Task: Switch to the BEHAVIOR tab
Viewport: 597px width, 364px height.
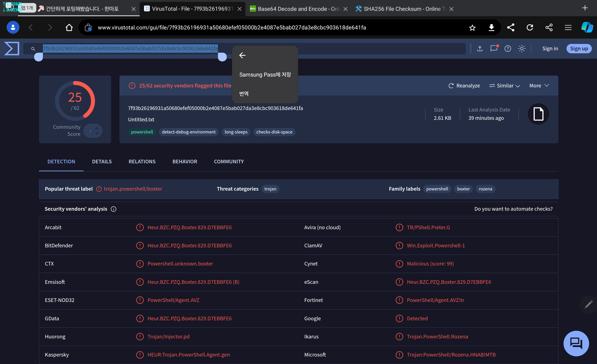Action: (185, 161)
